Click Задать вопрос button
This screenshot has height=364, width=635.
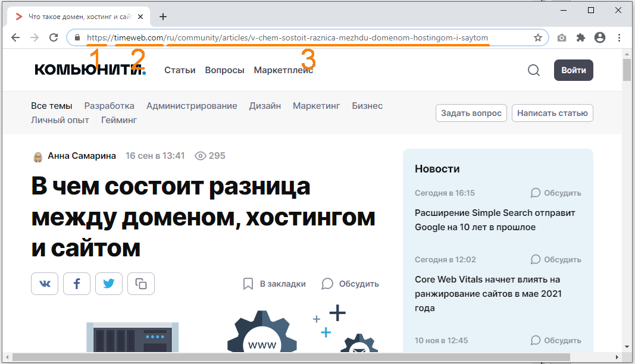point(471,113)
